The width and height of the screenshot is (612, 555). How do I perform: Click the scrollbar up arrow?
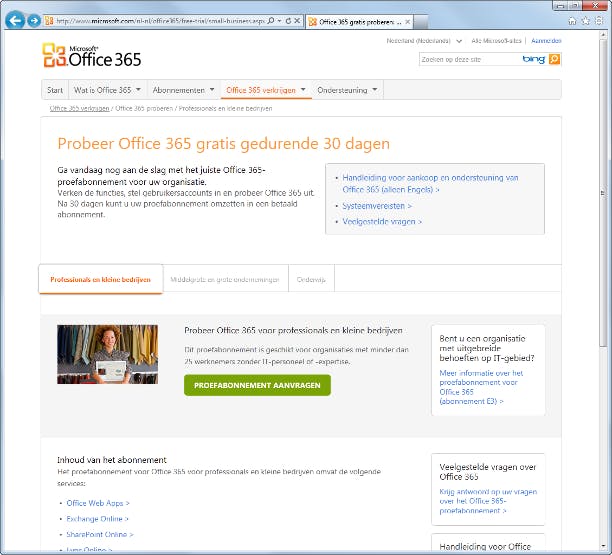click(603, 35)
